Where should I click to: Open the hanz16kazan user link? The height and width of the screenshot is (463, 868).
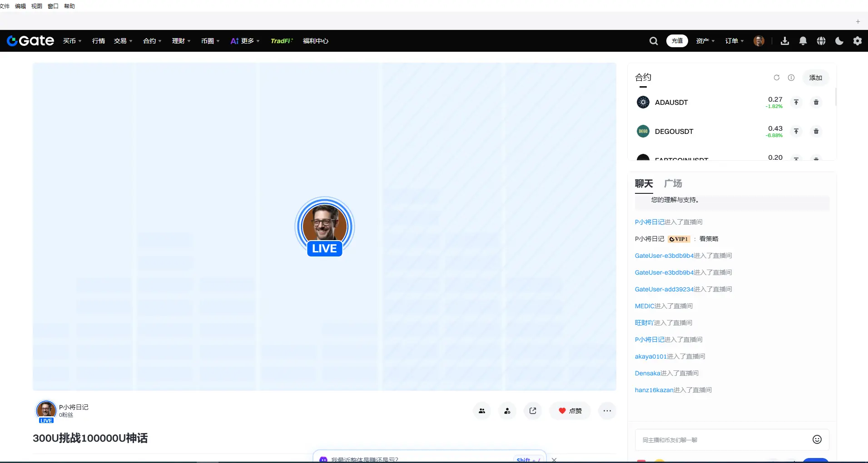coord(655,390)
